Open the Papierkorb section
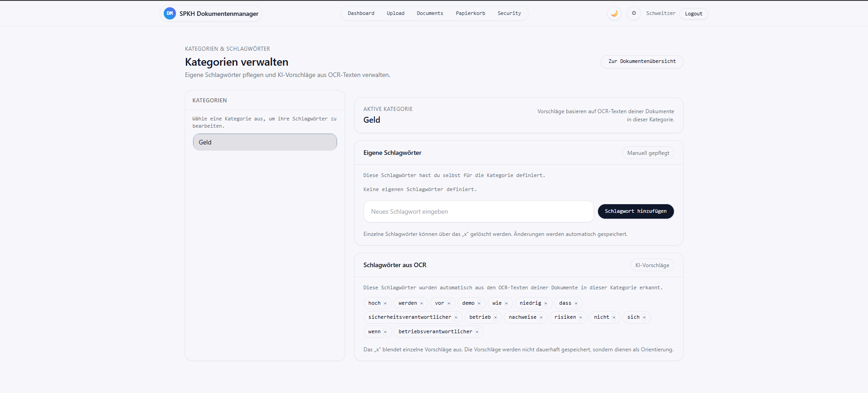This screenshot has width=868, height=393. coord(470,14)
